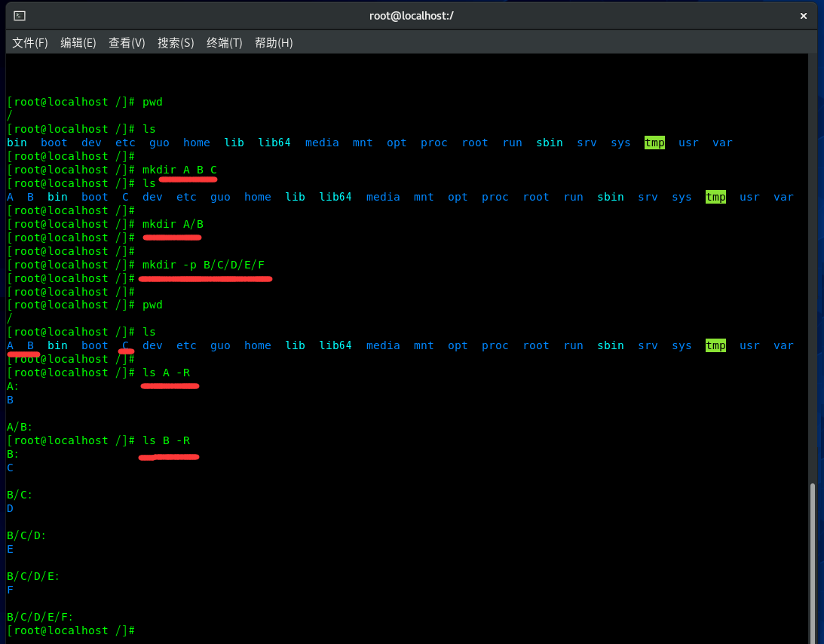This screenshot has height=644, width=824.
Task: Click the 'ls B -R' command text
Action: [166, 440]
